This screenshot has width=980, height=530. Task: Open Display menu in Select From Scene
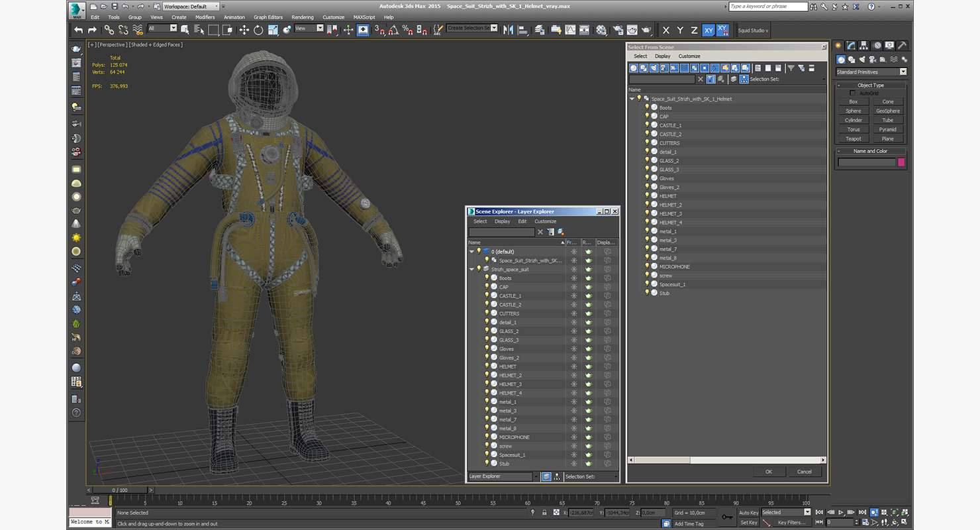663,56
